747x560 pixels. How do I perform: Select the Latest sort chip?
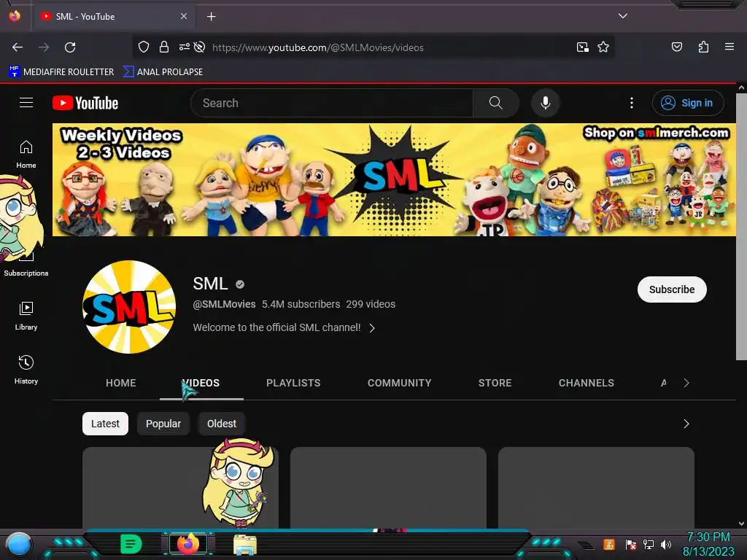(105, 424)
